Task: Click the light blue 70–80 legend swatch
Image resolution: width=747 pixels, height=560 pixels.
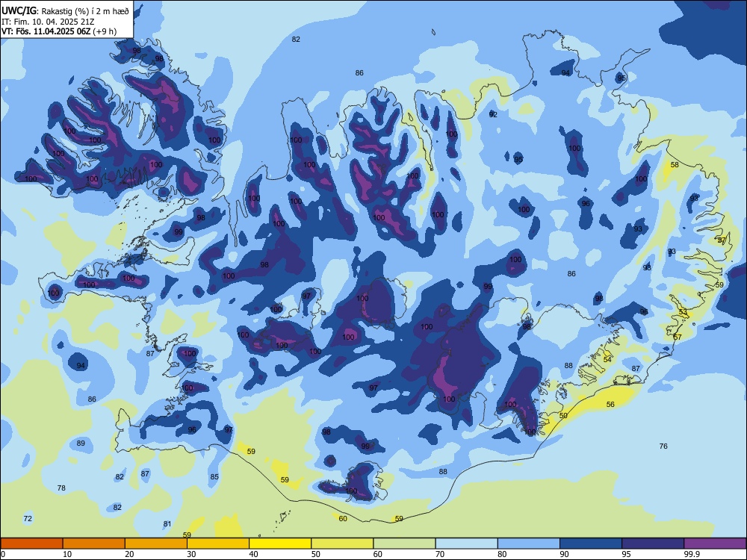Action: pos(466,544)
